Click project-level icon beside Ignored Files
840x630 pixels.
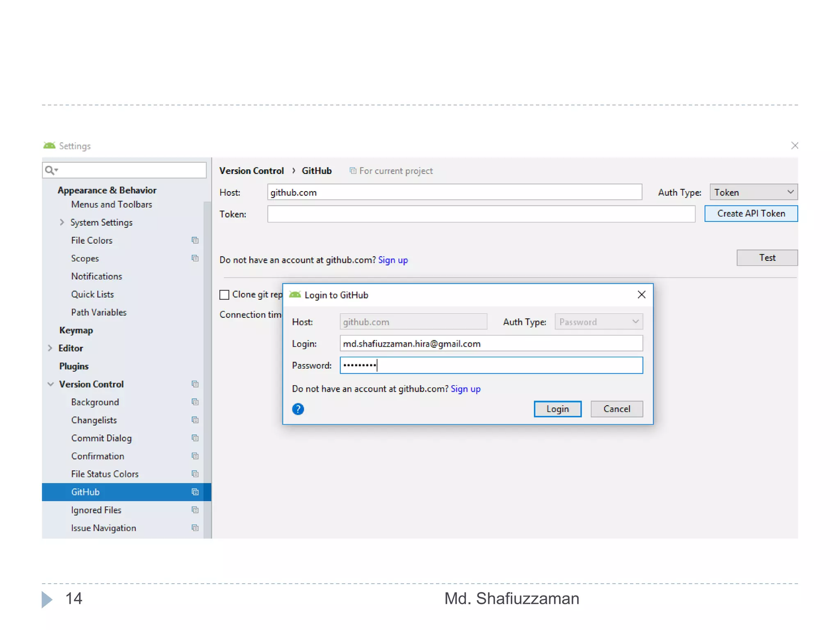click(195, 510)
